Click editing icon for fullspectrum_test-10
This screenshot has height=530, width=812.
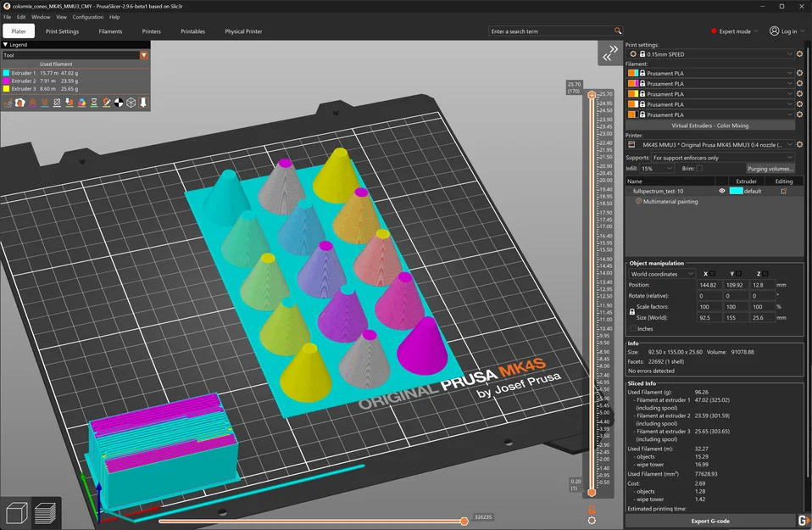(x=783, y=191)
